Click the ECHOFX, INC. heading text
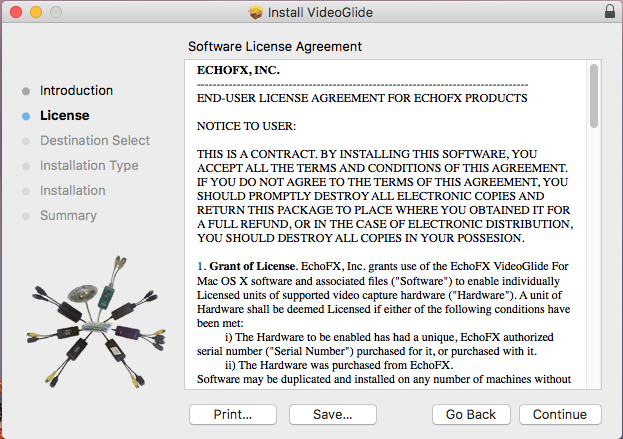The image size is (623, 439). (x=238, y=70)
